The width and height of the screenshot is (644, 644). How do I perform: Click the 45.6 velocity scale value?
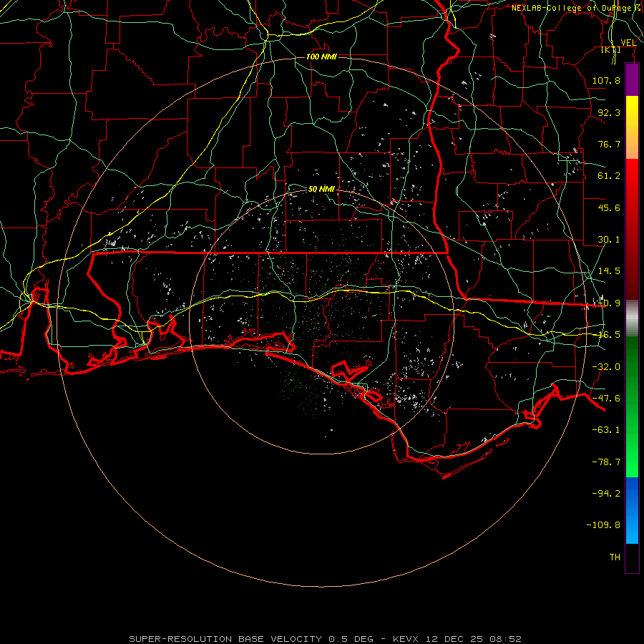coord(609,208)
